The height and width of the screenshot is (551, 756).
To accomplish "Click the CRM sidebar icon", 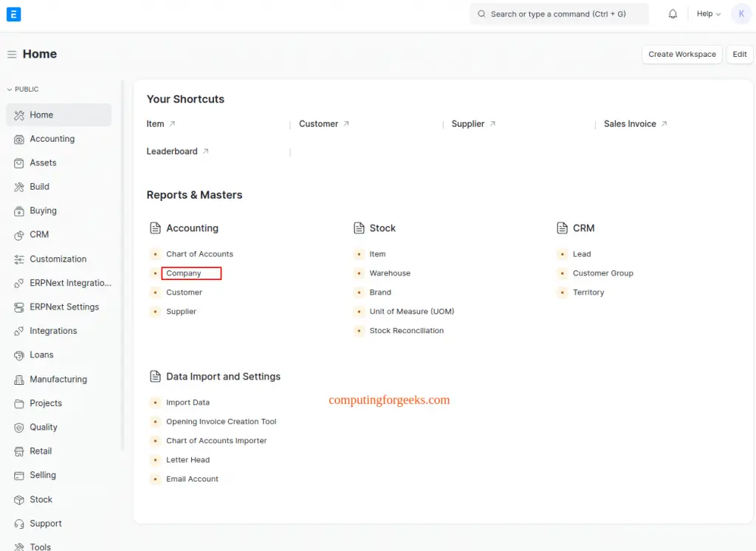I will tap(18, 235).
